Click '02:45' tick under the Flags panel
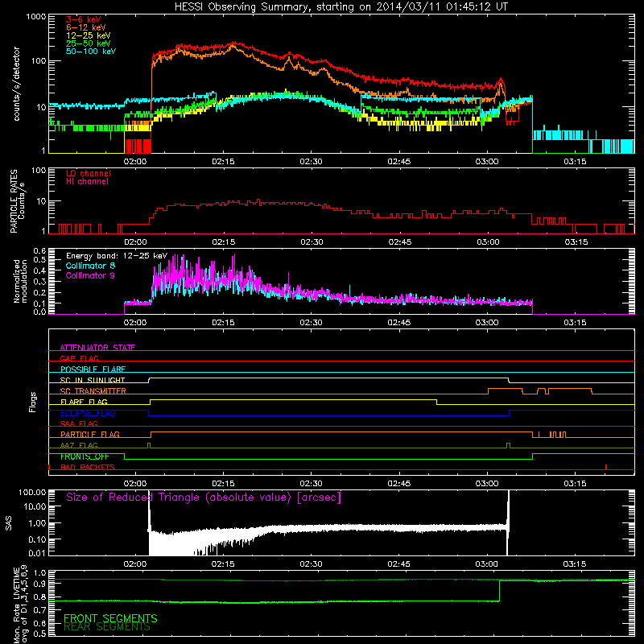The width and height of the screenshot is (644, 644). [398, 484]
